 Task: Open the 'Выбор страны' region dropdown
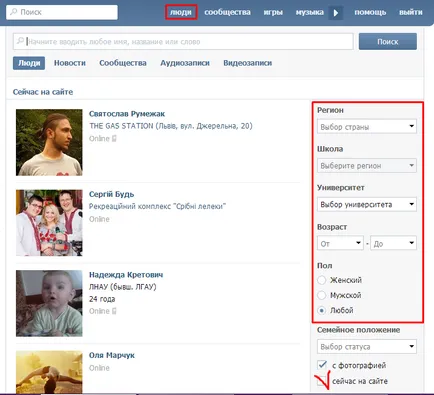(367, 127)
